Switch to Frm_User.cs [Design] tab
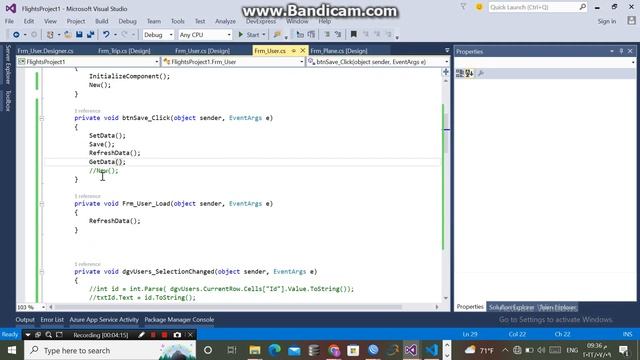This screenshot has height=360, width=640. click(202, 51)
